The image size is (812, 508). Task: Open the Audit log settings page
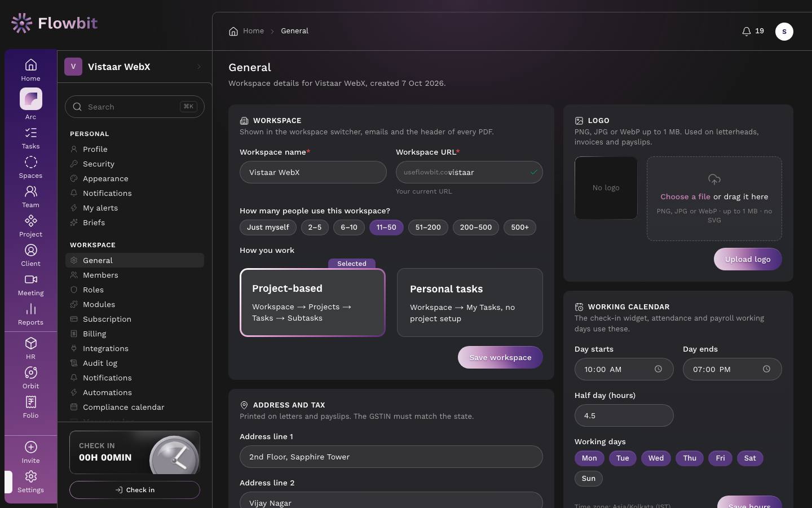pyautogui.click(x=135, y=363)
